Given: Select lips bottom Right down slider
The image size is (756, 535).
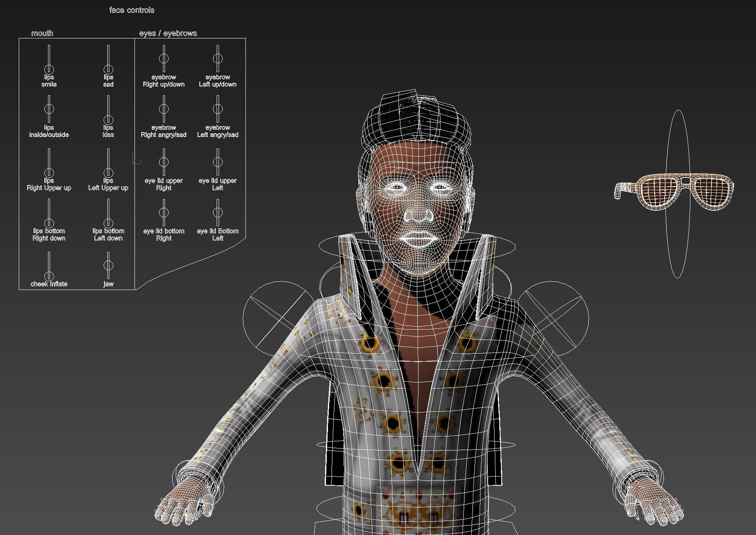Looking at the screenshot, I should click(49, 213).
